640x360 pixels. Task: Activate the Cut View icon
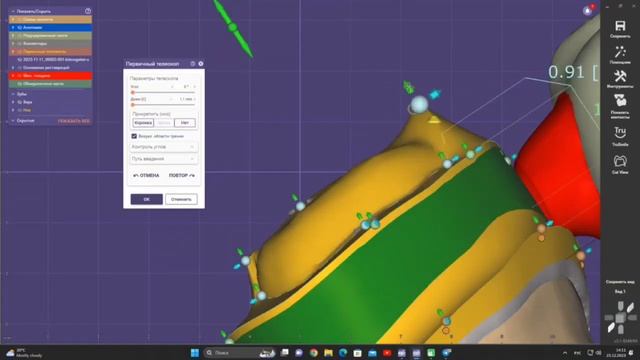pos(620,161)
